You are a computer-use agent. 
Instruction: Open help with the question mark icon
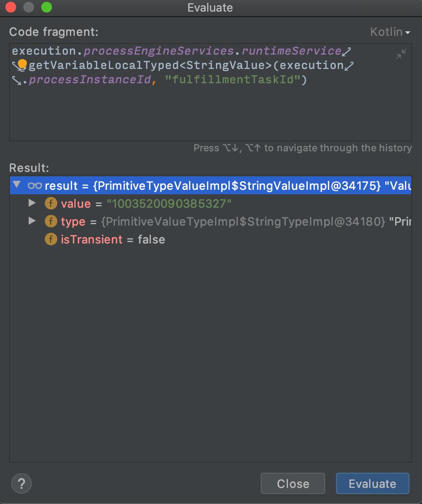22,483
